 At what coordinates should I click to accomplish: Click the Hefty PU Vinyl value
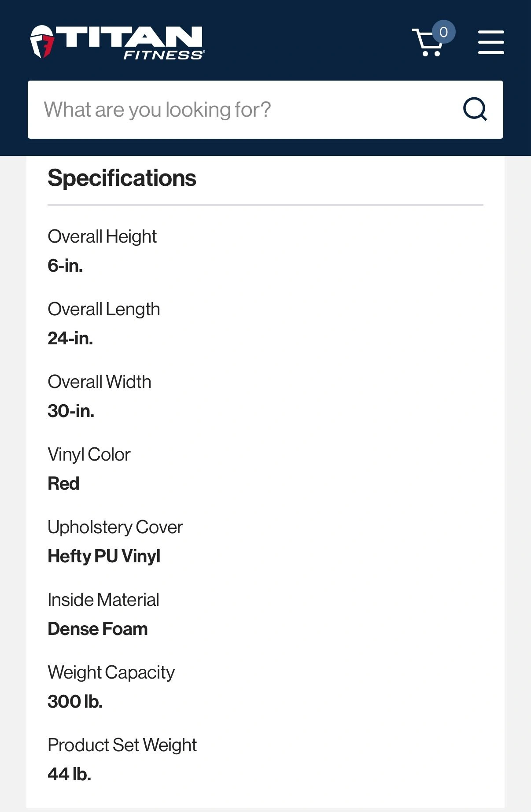coord(104,556)
